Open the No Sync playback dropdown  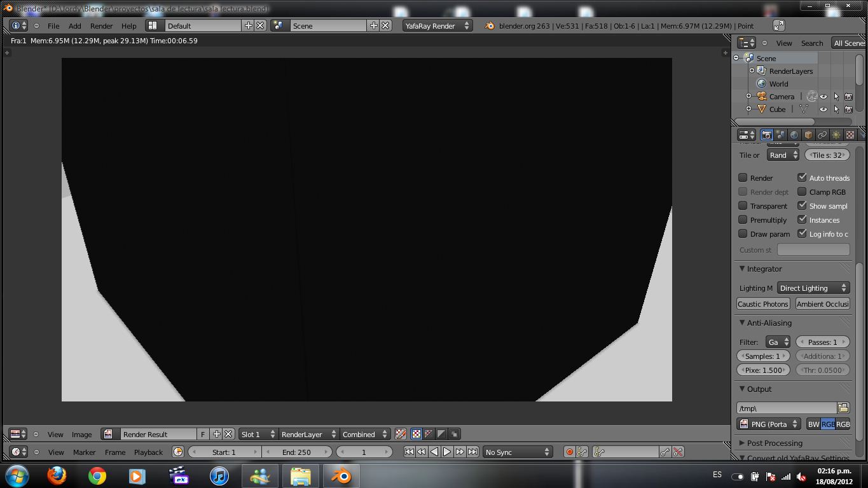(517, 452)
